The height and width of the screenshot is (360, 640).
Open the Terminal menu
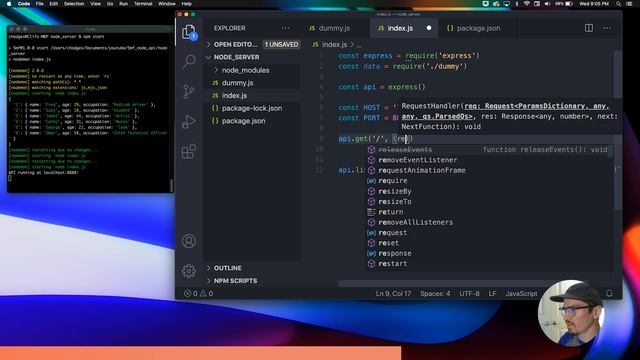pyautogui.click(x=143, y=4)
